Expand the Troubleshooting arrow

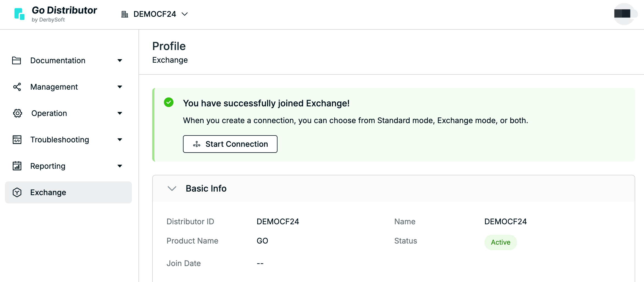pos(120,140)
